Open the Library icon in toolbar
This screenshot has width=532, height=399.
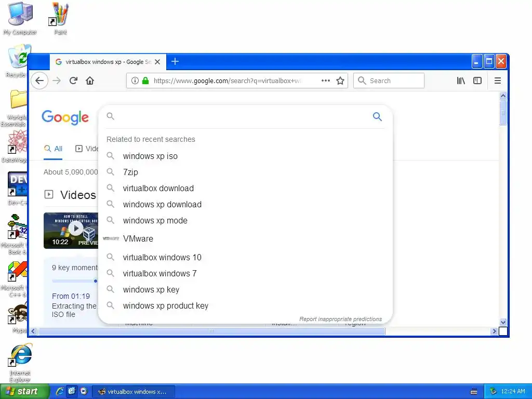click(461, 81)
